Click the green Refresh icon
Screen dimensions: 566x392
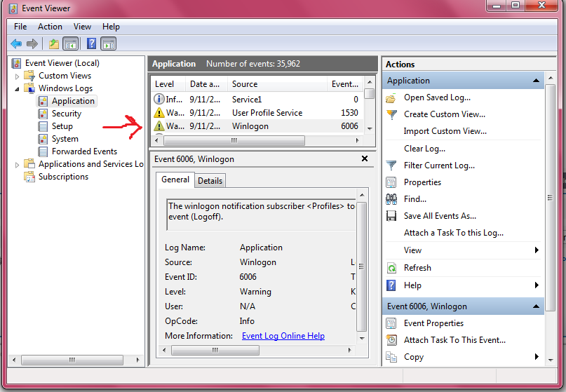pos(391,268)
